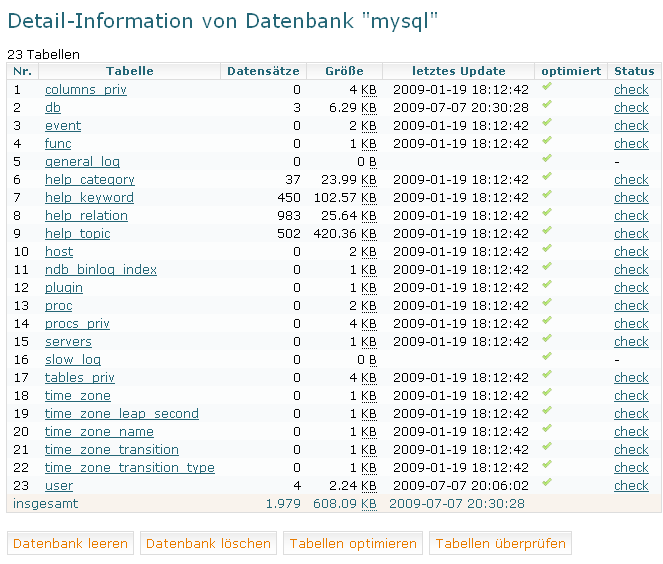Open the host table
Screen dimensions: 663x564
tap(59, 252)
